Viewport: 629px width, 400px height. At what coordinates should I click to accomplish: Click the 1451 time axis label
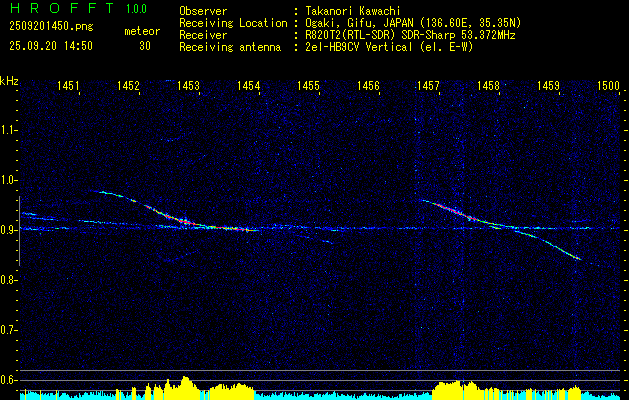(x=68, y=85)
